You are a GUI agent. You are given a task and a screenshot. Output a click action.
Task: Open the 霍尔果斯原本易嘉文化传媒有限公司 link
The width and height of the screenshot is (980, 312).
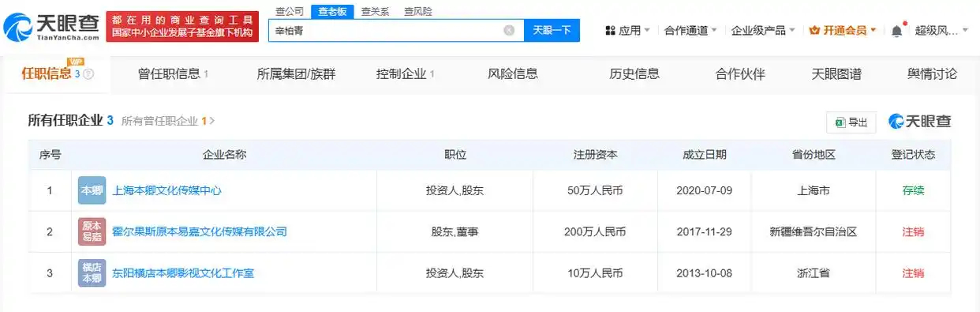pyautogui.click(x=200, y=232)
